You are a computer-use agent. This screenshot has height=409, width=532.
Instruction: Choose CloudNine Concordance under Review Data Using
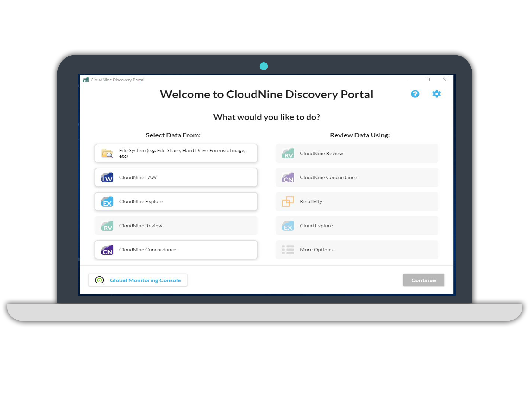coord(357,177)
